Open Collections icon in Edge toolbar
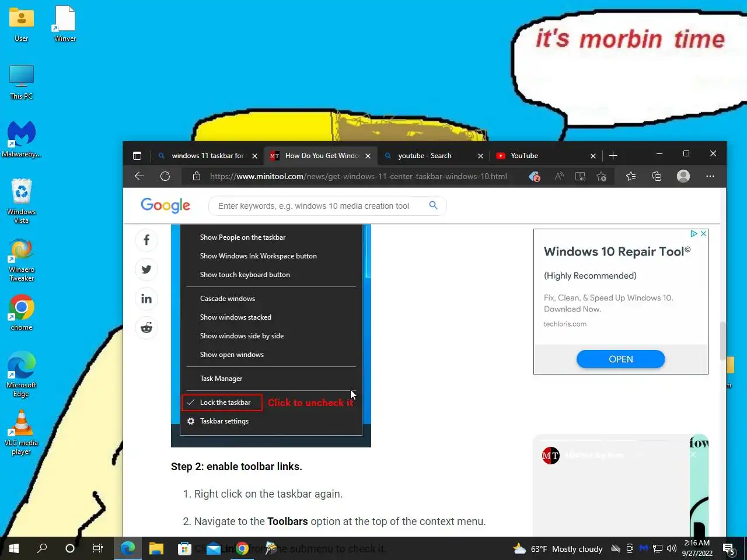 [657, 176]
